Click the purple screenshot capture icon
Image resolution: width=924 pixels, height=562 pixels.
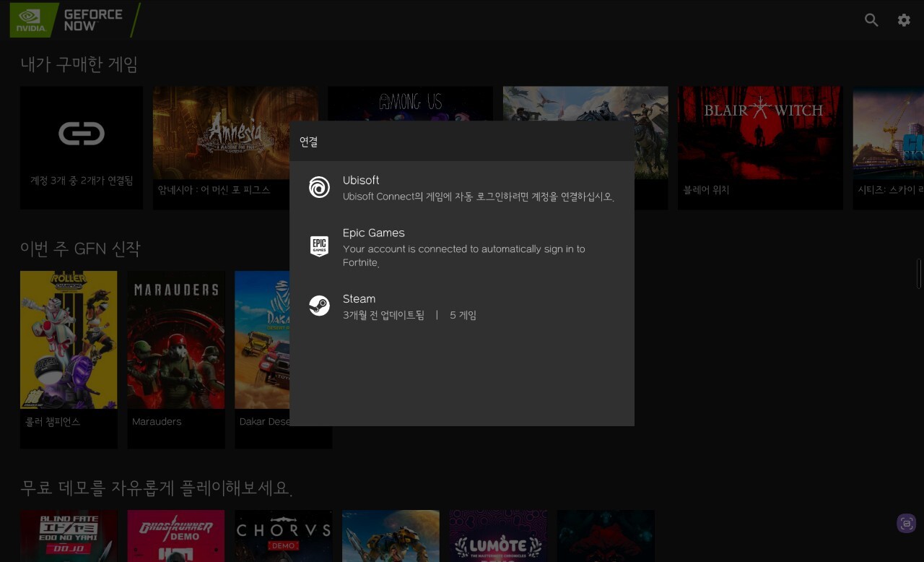pyautogui.click(x=907, y=524)
